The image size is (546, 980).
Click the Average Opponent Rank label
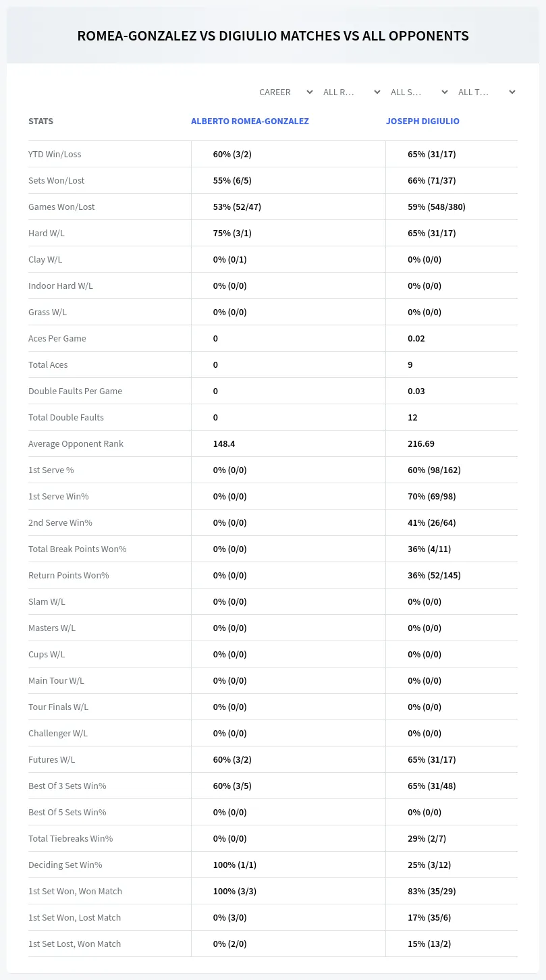coord(76,443)
